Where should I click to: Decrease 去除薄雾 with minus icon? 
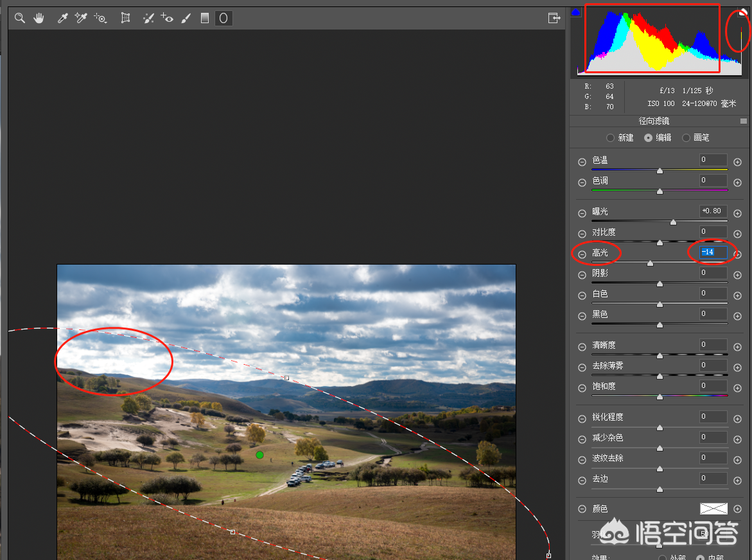point(582,368)
